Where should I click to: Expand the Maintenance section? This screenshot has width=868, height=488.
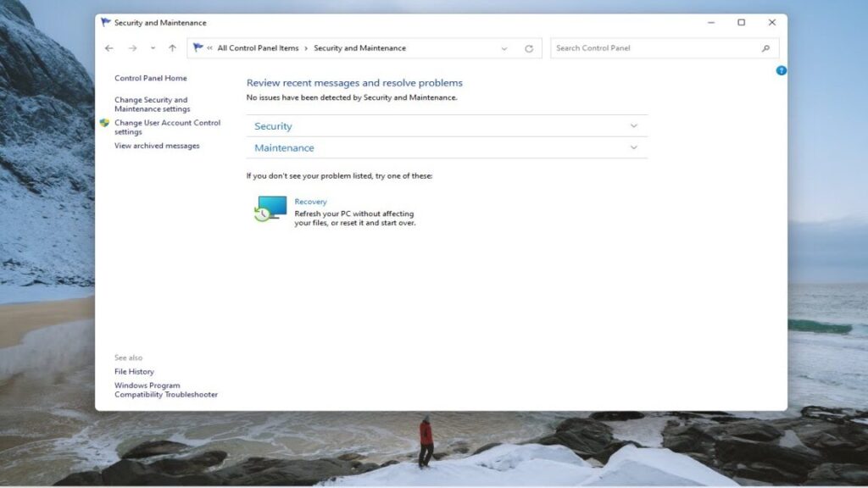(x=633, y=147)
